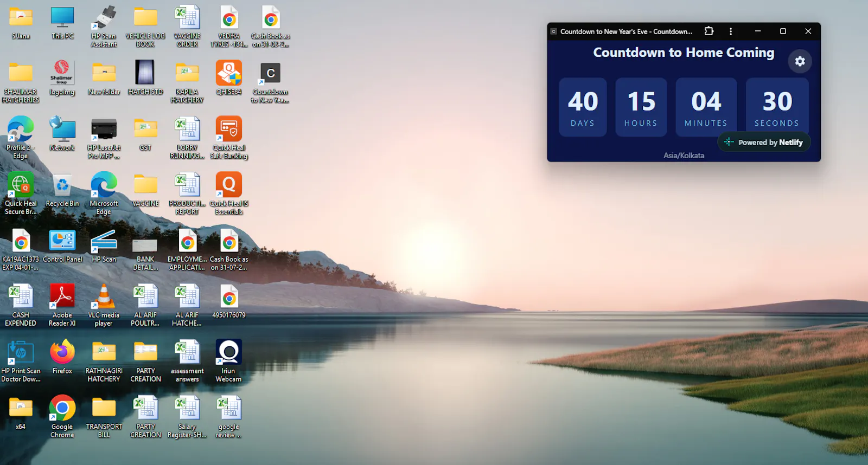Viewport: 868px width, 465px height.
Task: Select the Iriun Webcam shortcut
Action: (x=229, y=362)
